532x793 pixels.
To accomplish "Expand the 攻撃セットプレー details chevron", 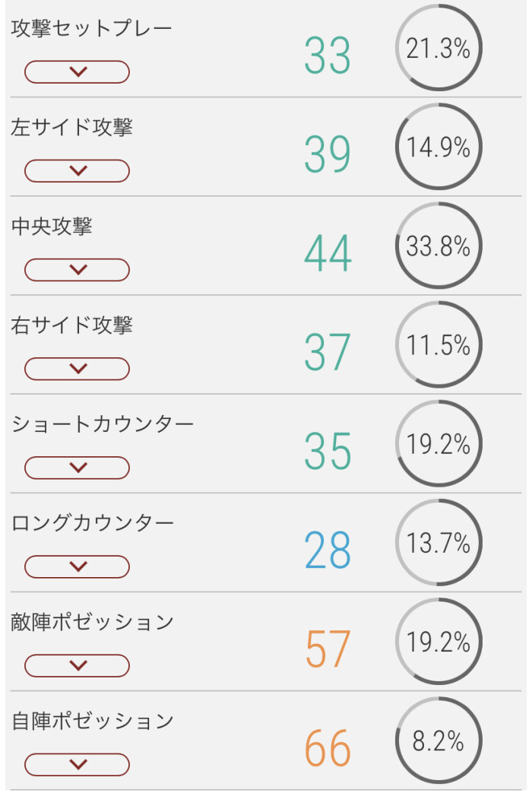I will pos(77,72).
